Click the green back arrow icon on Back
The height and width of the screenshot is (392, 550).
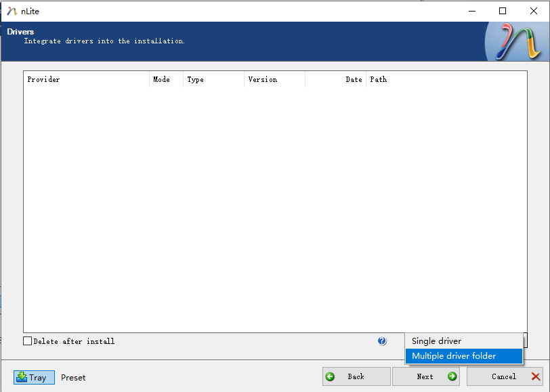click(331, 376)
